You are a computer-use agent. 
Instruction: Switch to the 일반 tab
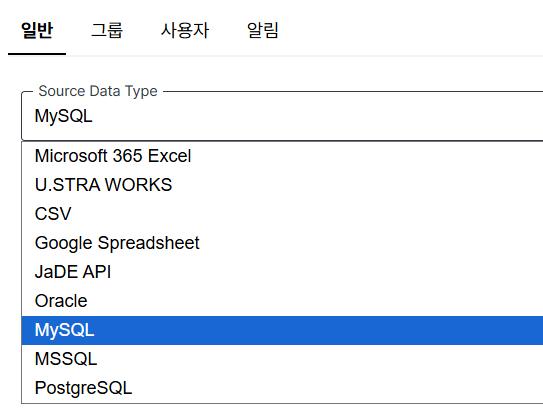[37, 30]
